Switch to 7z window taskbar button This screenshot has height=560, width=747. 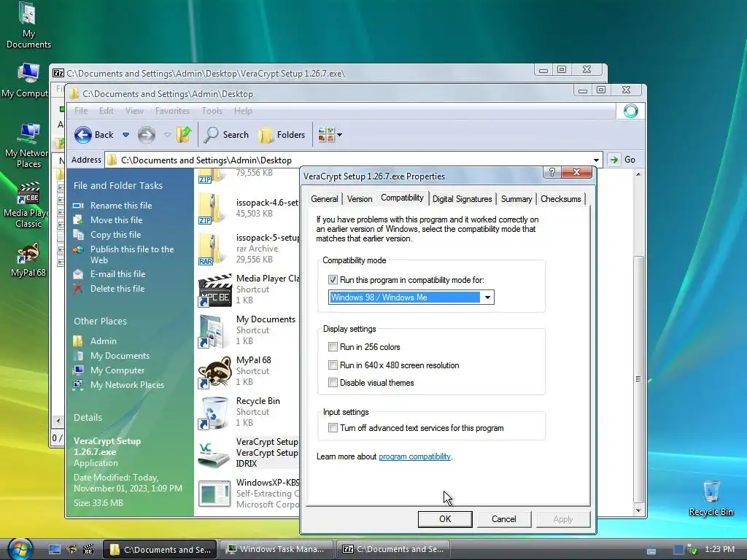[395, 549]
